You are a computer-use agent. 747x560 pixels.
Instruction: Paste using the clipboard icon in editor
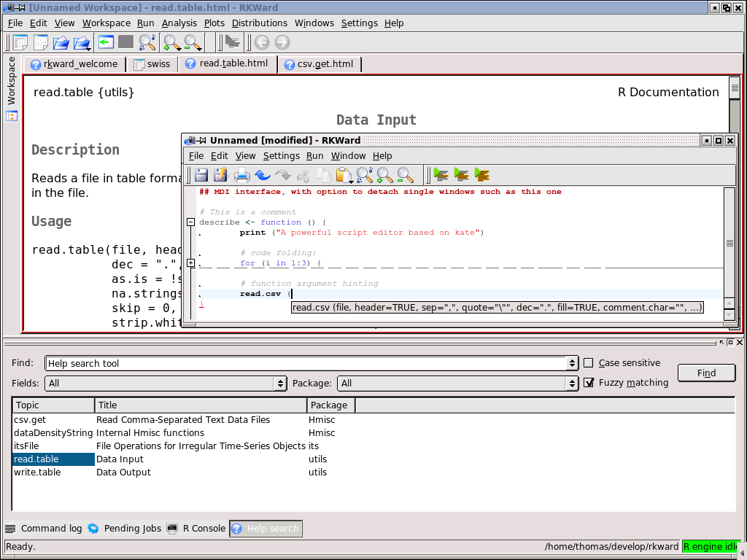[343, 175]
